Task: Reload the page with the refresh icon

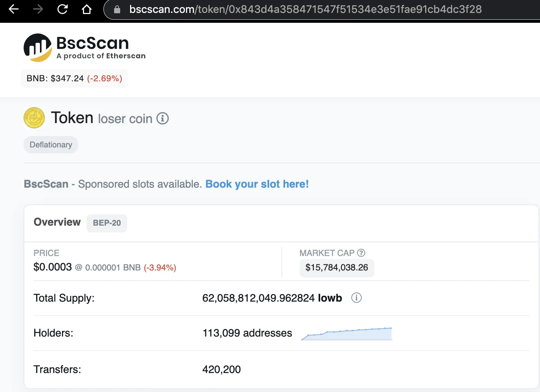Action: (x=62, y=9)
